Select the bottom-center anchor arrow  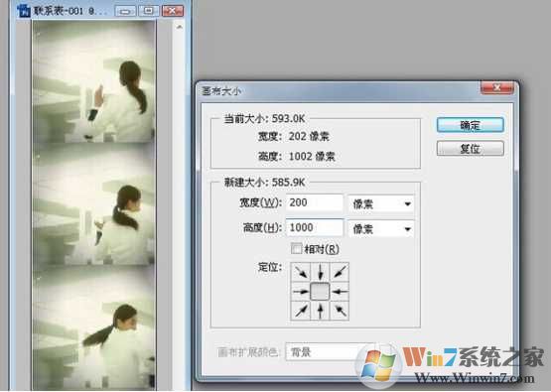point(320,311)
